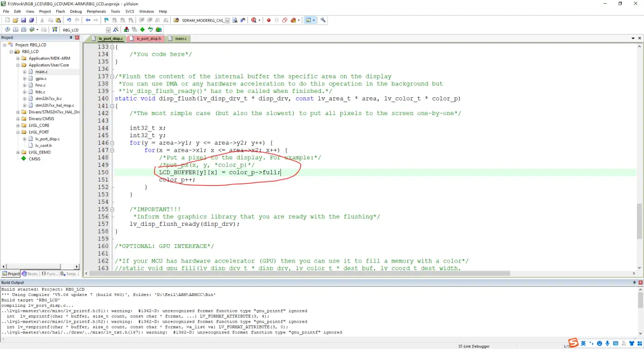Viewport: 644px width, 349px height.
Task: Build the target with the Build icon
Action: [16, 30]
